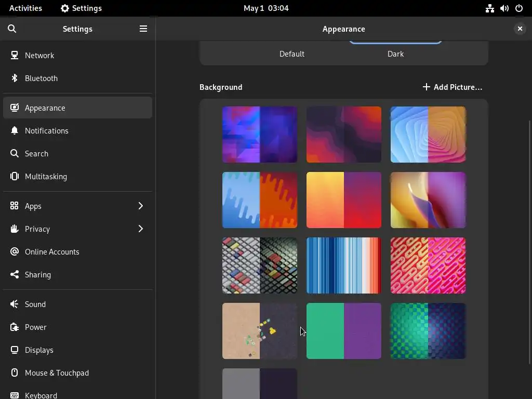Open Activities overview
The image size is (532, 399).
point(26,8)
